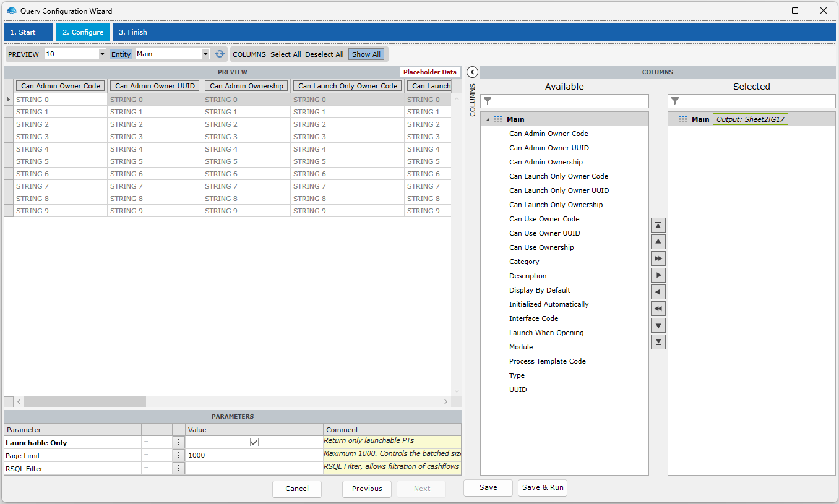Viewport: 839px width, 504px height.
Task: Open the Preview row count dropdown
Action: coord(102,54)
